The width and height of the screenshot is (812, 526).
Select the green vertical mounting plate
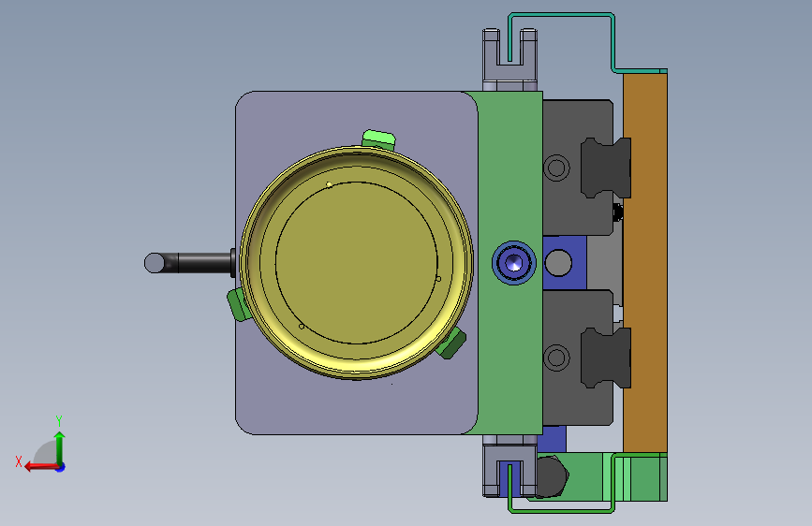510,176
